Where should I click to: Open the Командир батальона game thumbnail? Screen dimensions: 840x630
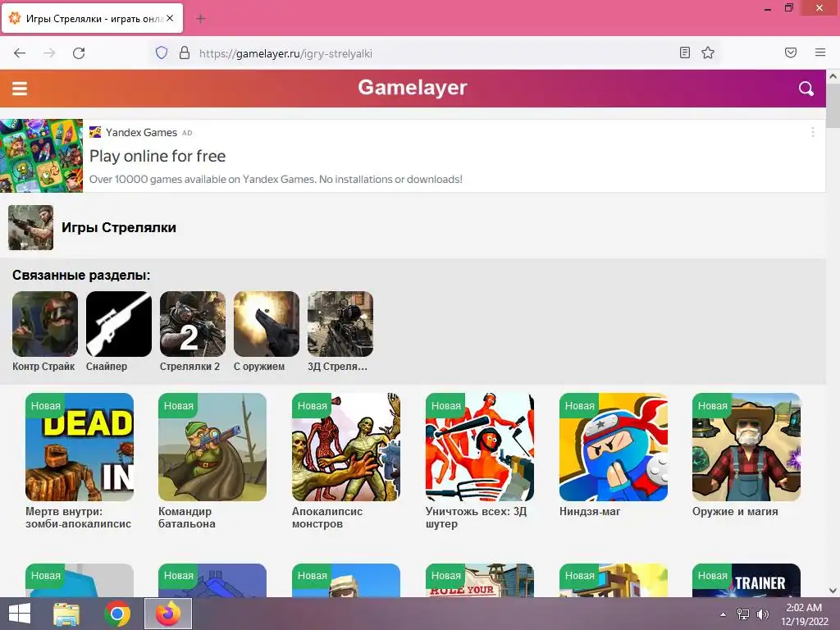pos(212,447)
